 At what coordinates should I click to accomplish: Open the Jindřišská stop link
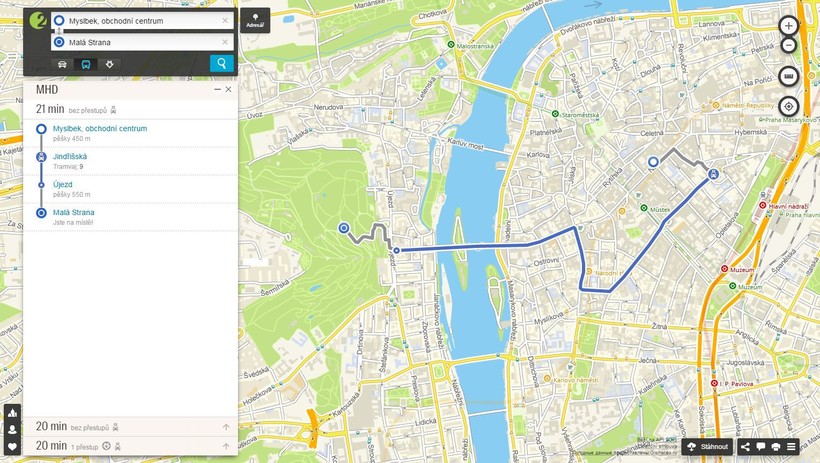(x=70, y=156)
